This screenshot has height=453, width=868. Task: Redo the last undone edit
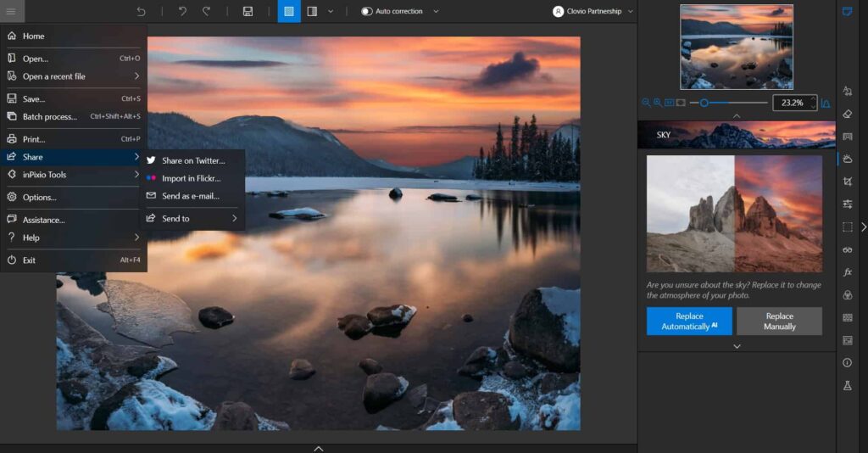[x=206, y=11]
